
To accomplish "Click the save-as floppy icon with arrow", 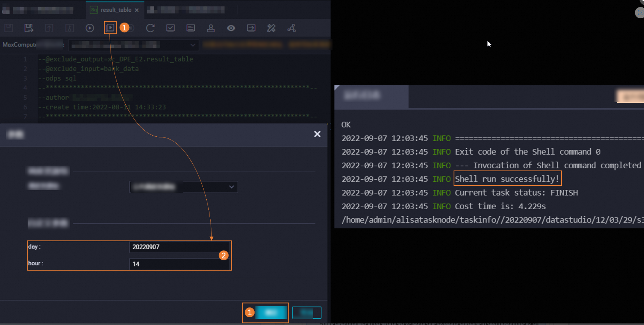I will pyautogui.click(x=29, y=28).
